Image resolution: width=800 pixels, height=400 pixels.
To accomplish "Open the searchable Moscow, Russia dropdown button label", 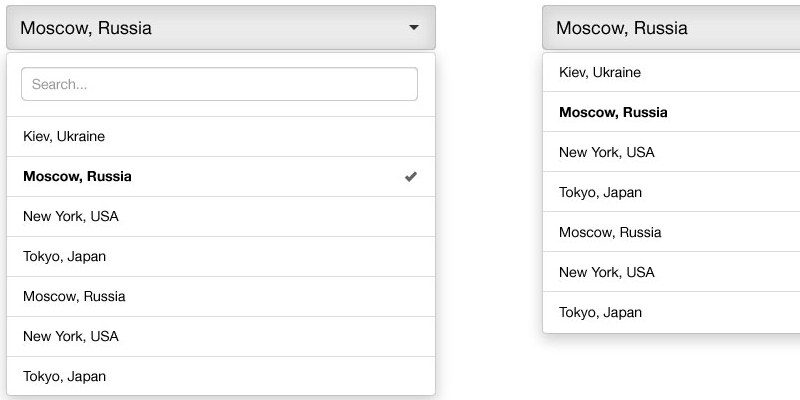I will 86,28.
